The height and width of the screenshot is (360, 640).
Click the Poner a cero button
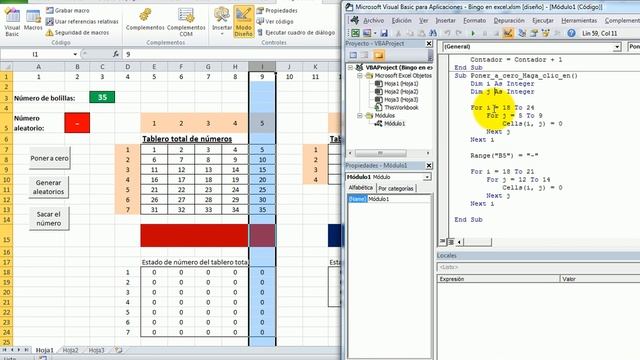pyautogui.click(x=49, y=158)
